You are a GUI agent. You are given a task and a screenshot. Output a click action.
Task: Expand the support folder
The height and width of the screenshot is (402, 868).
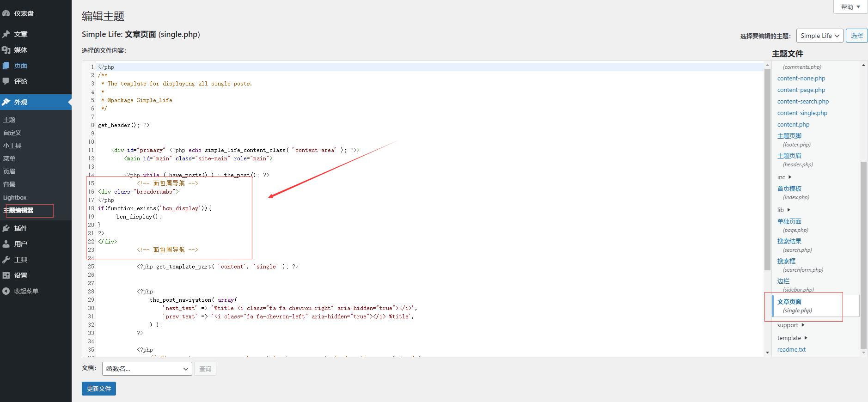coord(791,325)
